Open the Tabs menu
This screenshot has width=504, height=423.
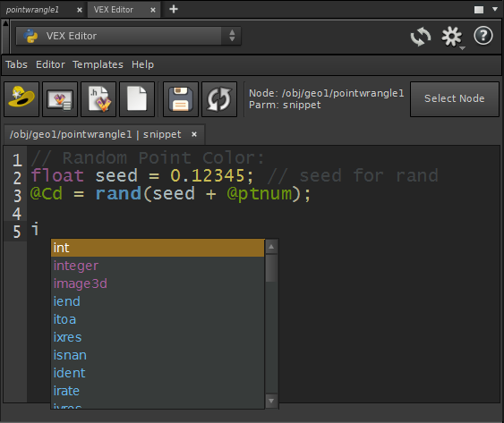coord(16,64)
